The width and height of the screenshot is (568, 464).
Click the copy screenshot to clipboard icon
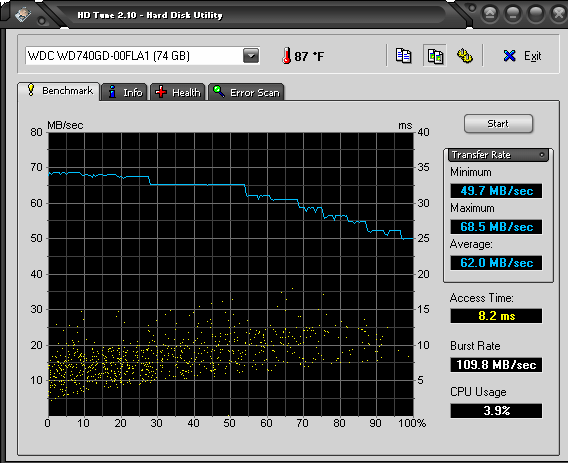[435, 56]
